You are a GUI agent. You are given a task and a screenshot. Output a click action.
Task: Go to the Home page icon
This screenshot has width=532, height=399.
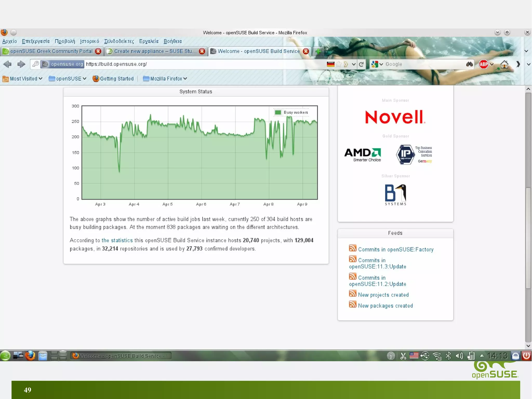[x=504, y=64]
